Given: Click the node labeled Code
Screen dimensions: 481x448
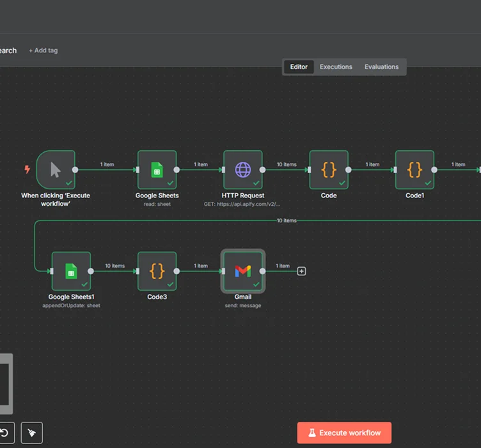Looking at the screenshot, I should pyautogui.click(x=329, y=169).
